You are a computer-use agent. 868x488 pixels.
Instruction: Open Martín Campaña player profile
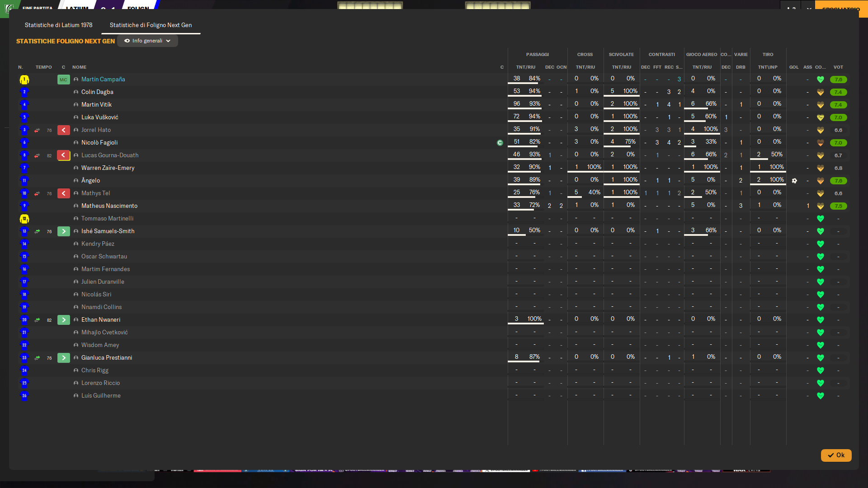tap(103, 80)
